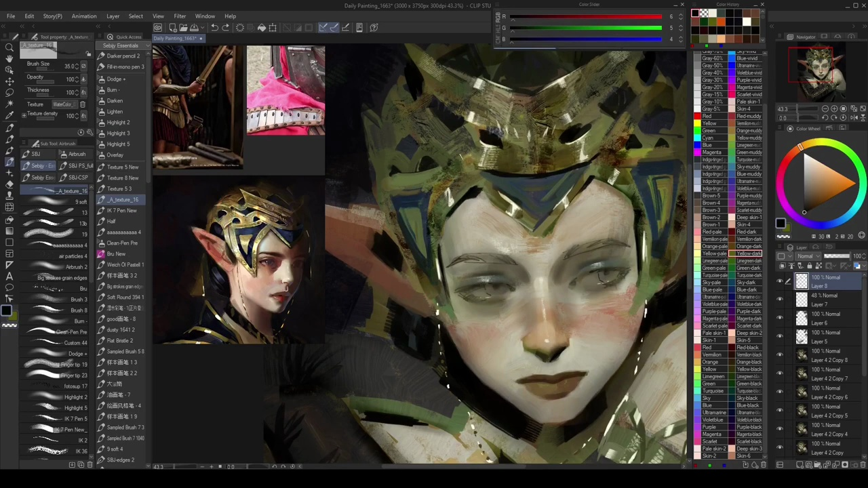The image size is (868, 488).
Task: Select the Auto select wand tool
Action: [x=9, y=104]
